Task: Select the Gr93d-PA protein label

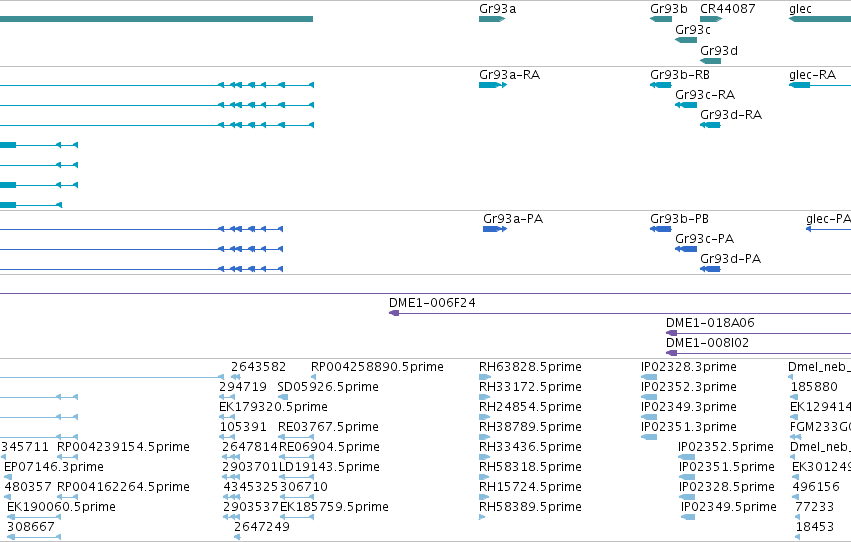Action: pyautogui.click(x=730, y=259)
